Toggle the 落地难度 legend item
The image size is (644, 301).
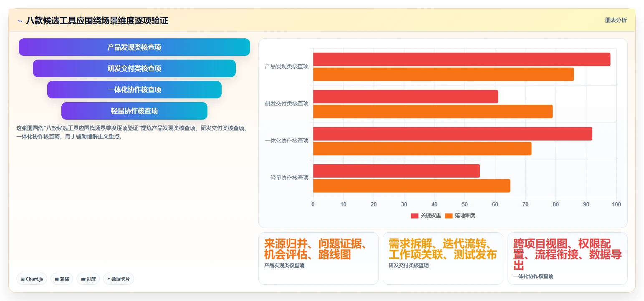pyautogui.click(x=460, y=216)
